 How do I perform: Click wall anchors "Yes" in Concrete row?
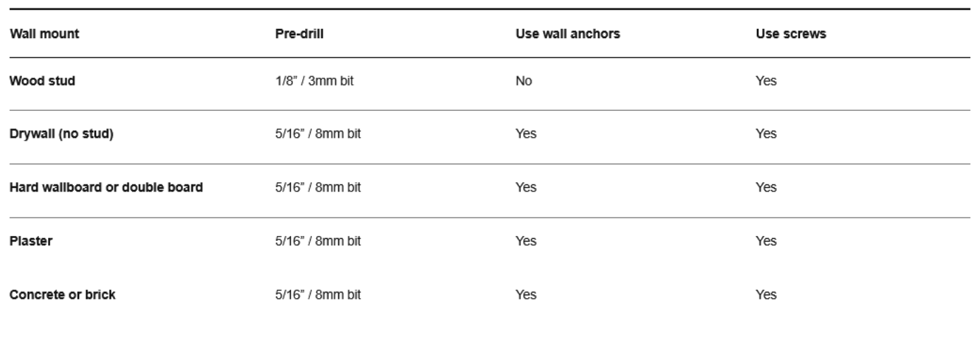click(x=525, y=295)
